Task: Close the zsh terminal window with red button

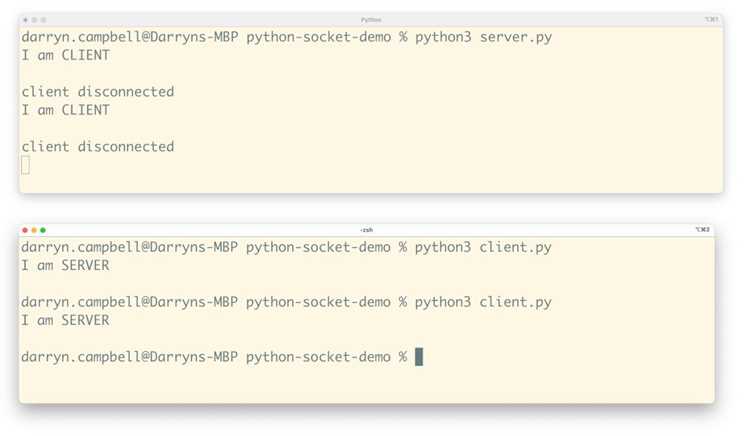Action: click(x=25, y=230)
